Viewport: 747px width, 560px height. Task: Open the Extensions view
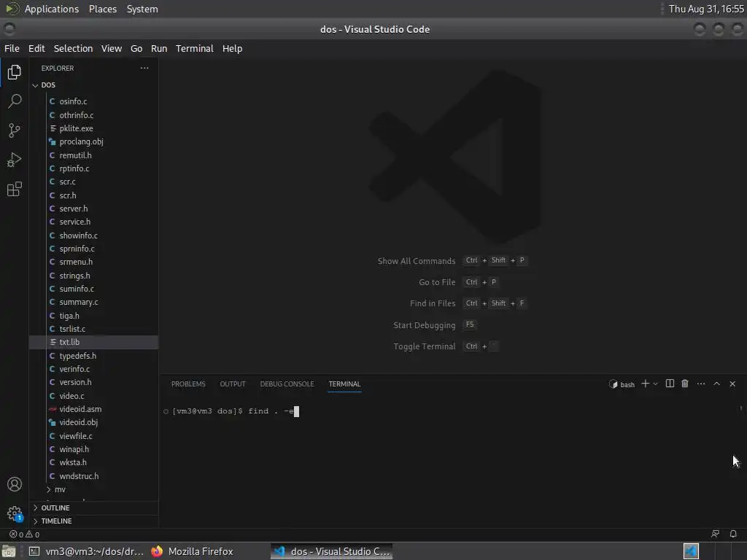pos(15,189)
